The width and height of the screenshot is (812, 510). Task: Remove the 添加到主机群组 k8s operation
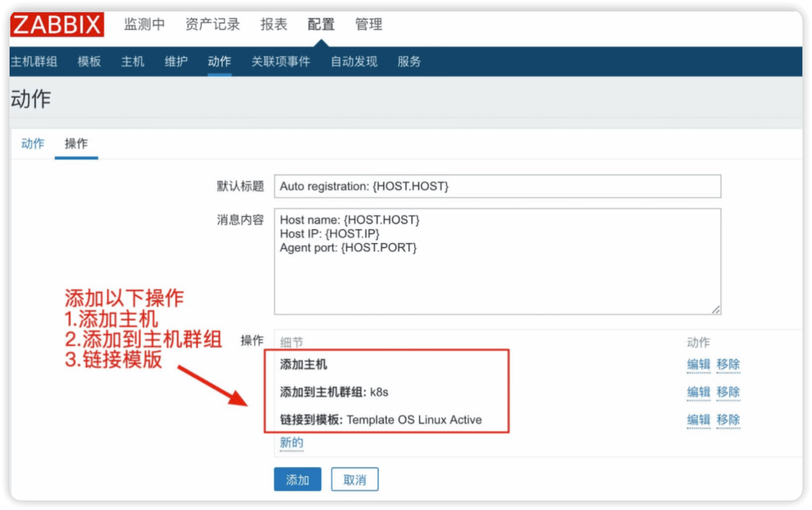728,392
